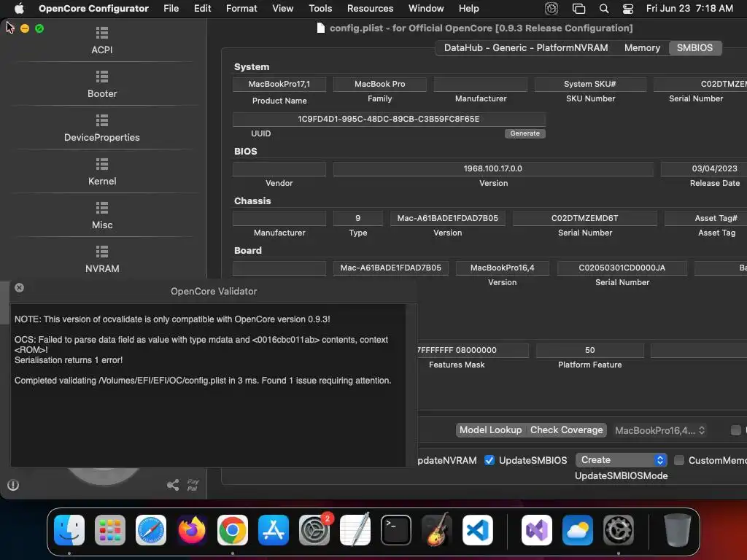The width and height of the screenshot is (747, 560).
Task: Open the ACPI section in sidebar
Action: tap(102, 41)
